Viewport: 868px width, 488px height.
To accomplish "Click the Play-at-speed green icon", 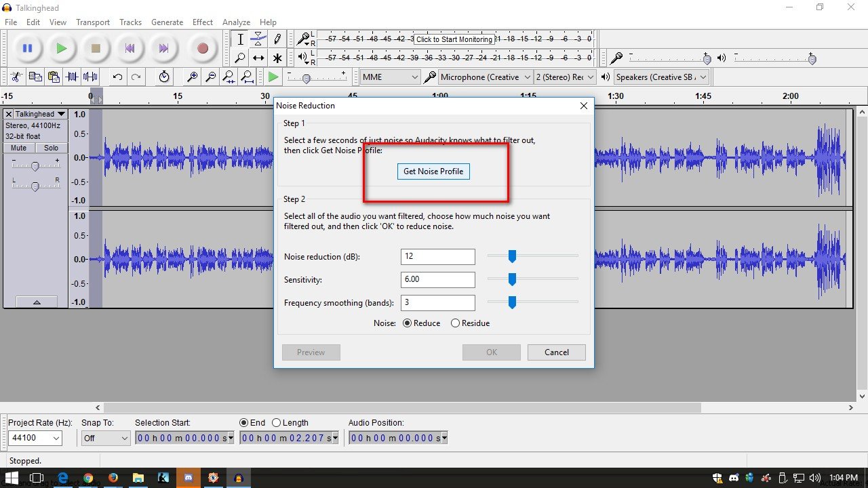I will pyautogui.click(x=273, y=77).
